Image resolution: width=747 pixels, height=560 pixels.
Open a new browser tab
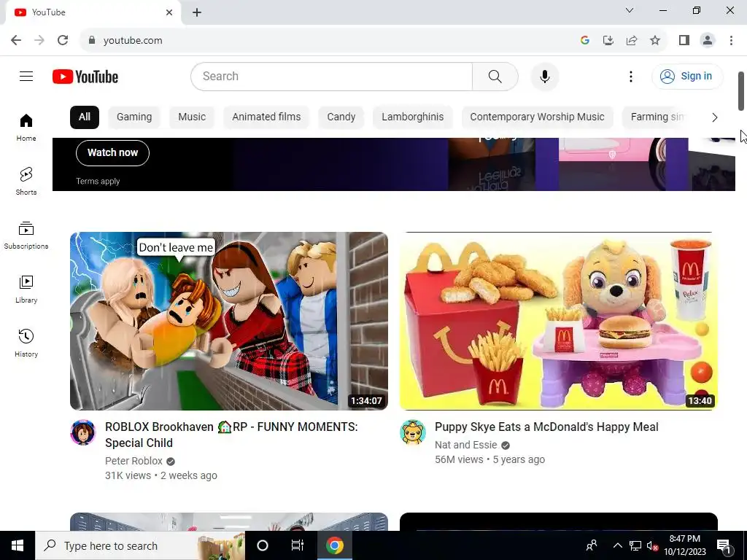(x=197, y=12)
